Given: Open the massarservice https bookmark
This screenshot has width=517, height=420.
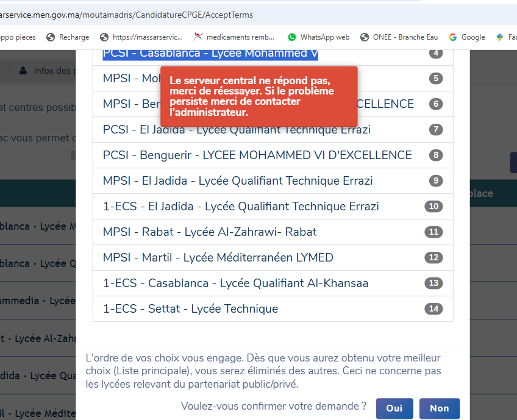Looking at the screenshot, I should coord(141,37).
